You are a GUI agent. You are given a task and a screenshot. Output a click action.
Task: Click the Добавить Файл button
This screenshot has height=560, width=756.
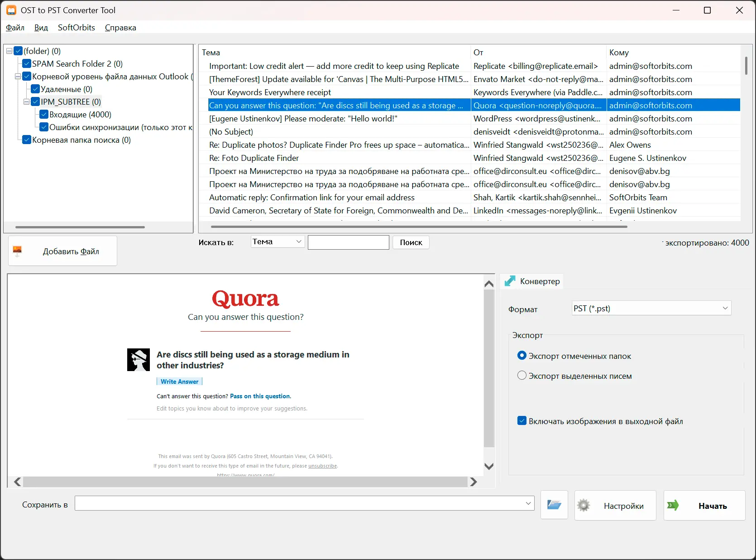[62, 251]
